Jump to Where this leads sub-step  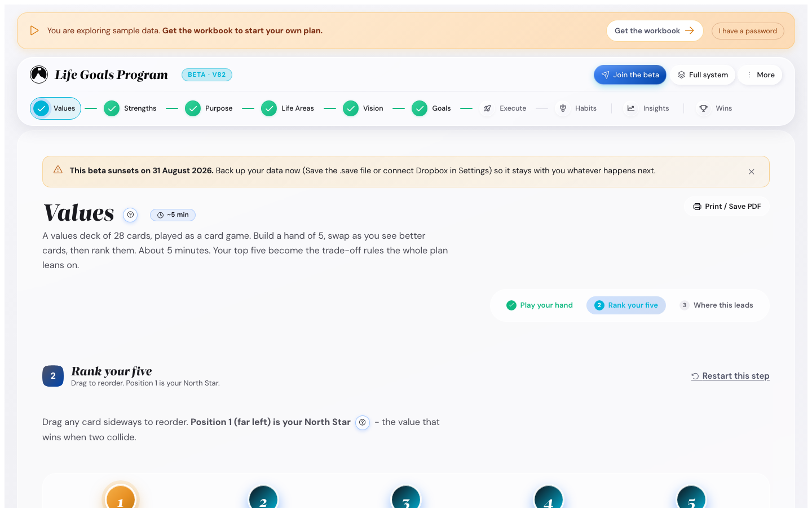coord(716,305)
